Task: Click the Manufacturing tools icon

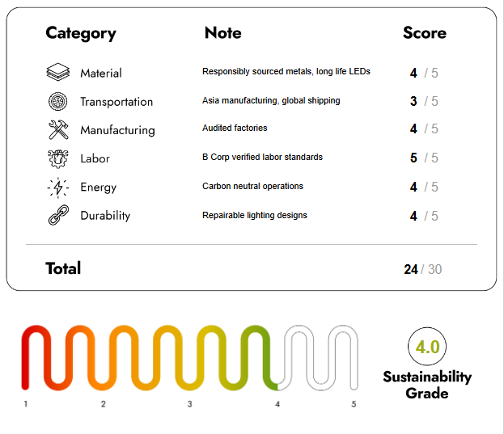Action: pyautogui.click(x=58, y=129)
